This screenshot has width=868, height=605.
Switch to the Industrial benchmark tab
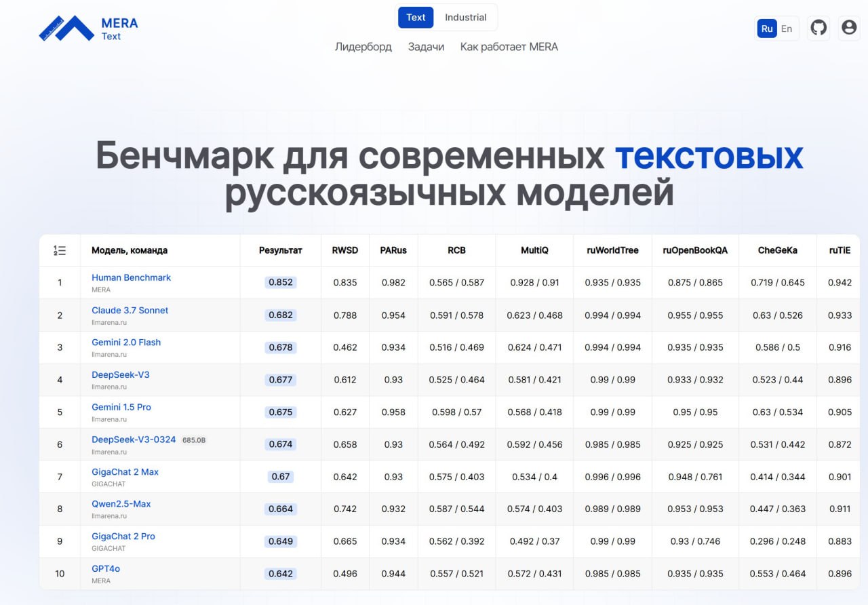click(x=466, y=18)
